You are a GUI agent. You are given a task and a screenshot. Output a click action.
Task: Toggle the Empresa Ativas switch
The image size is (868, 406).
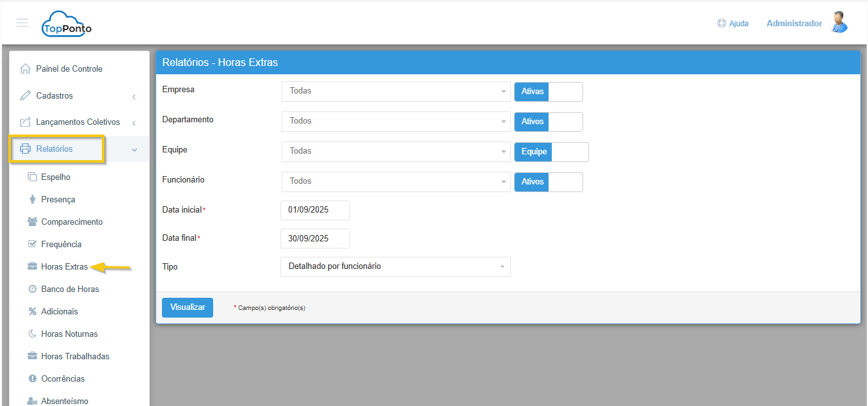point(549,92)
